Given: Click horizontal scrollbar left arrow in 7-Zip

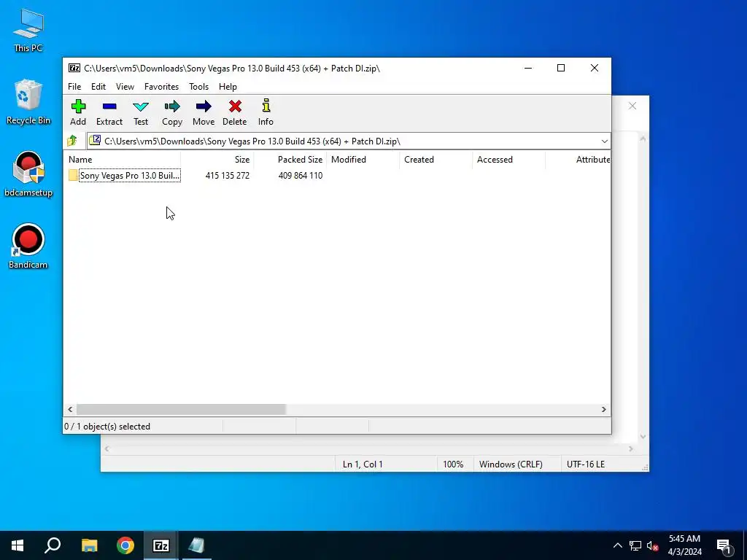Looking at the screenshot, I should click(x=70, y=410).
